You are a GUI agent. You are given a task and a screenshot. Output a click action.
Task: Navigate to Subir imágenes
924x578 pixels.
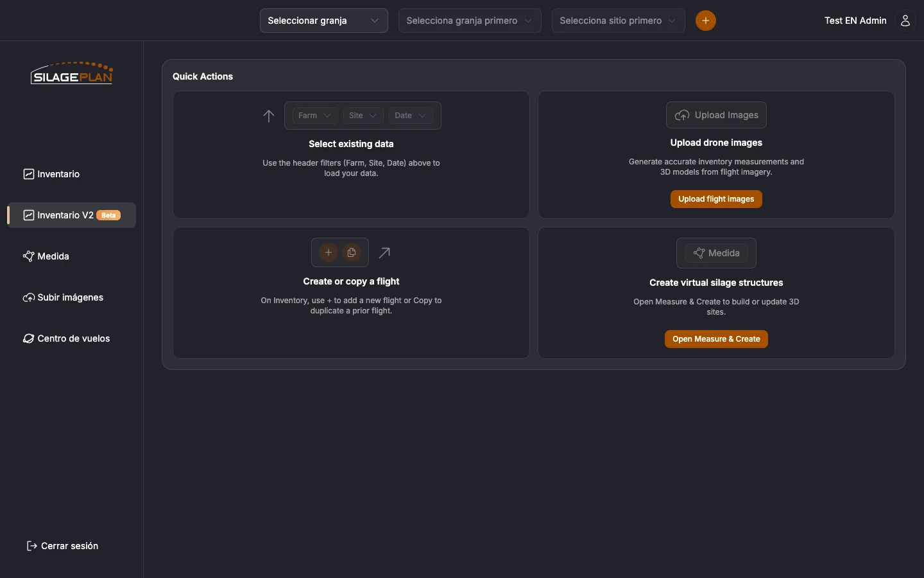coord(72,297)
